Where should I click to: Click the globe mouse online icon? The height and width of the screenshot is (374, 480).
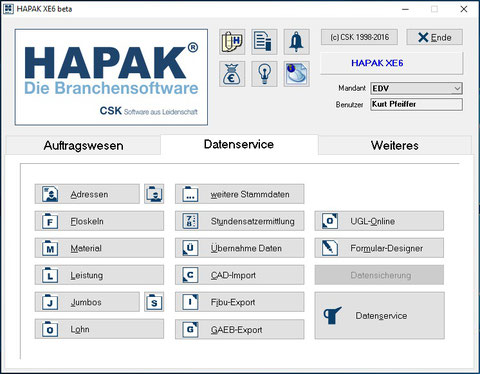coord(296,74)
